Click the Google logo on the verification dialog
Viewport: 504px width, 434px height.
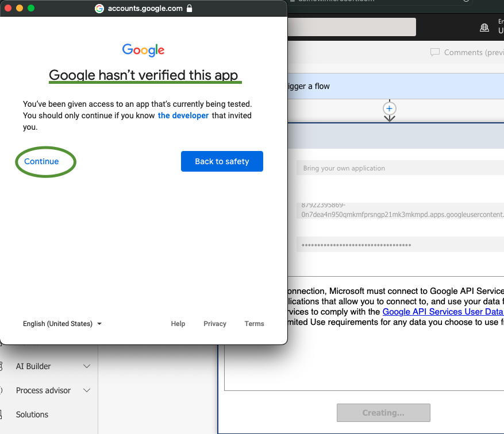click(x=143, y=51)
